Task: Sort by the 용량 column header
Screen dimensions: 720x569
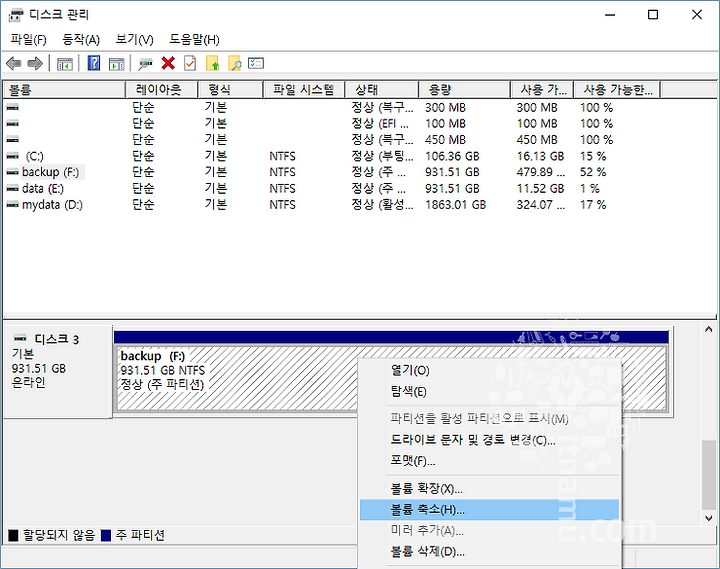Action: click(x=465, y=90)
